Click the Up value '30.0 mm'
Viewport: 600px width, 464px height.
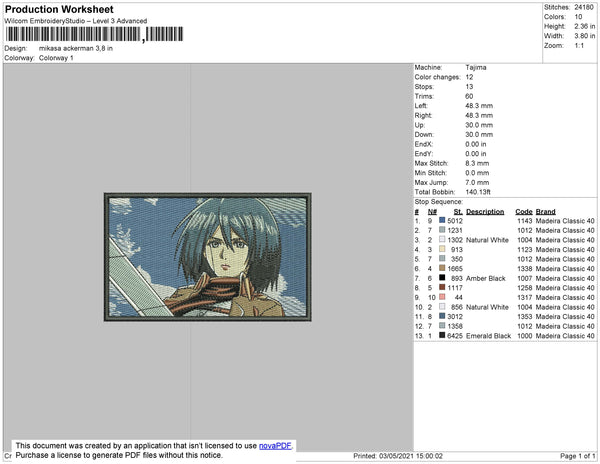[479, 125]
